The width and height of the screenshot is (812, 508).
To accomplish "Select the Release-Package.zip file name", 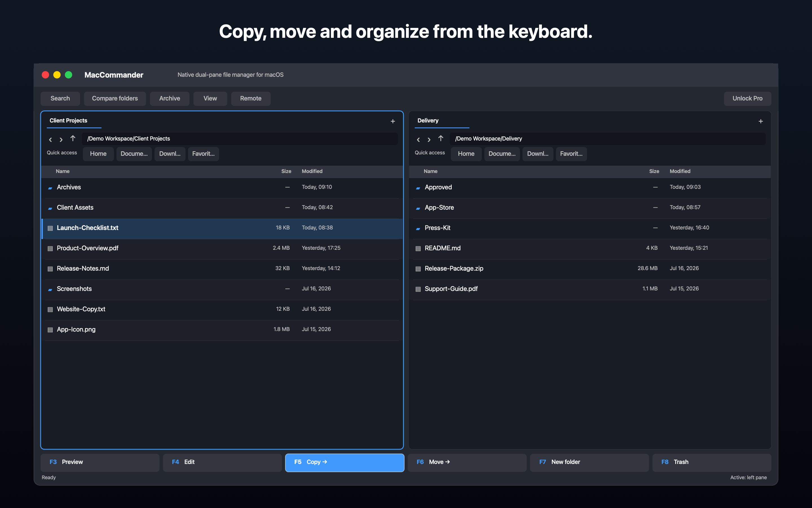I will pos(454,269).
